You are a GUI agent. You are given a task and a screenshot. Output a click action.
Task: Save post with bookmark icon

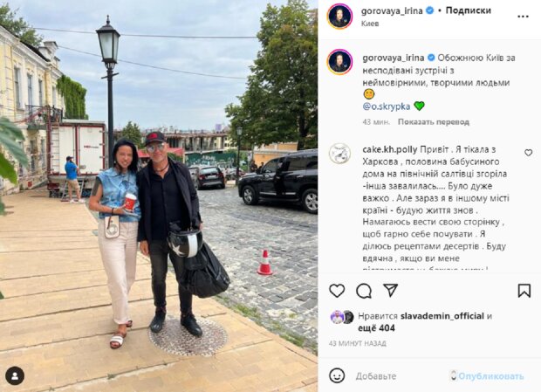click(x=524, y=291)
